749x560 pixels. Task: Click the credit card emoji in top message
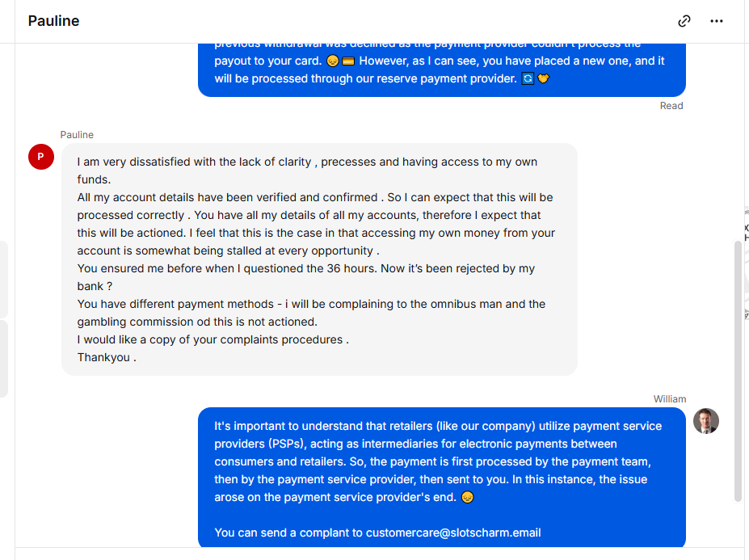[348, 61]
